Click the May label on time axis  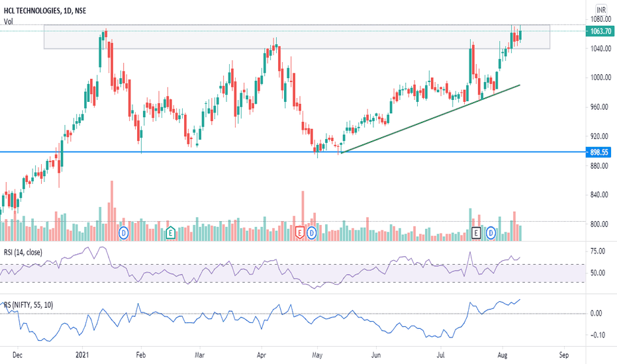point(317,355)
